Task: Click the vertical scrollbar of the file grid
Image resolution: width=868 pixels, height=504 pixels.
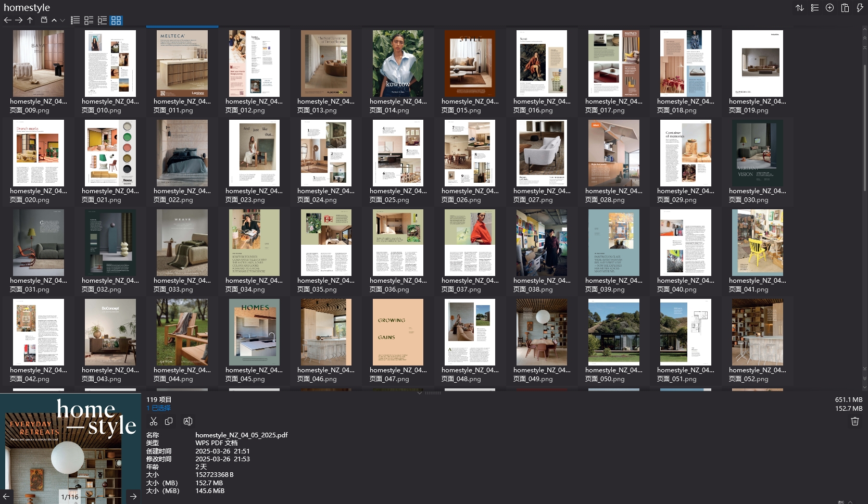Action: [864, 130]
